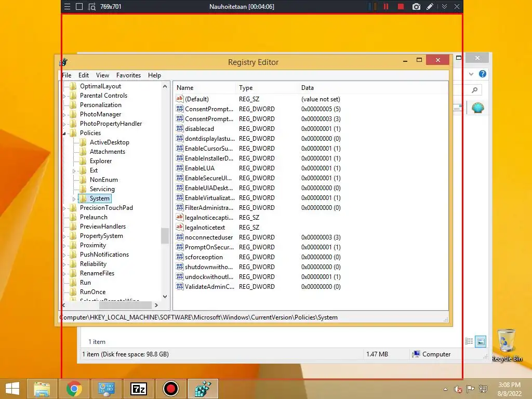Image resolution: width=532 pixels, height=399 pixels.
Task: Expand the ribbon chevron in background window
Action: 471,74
